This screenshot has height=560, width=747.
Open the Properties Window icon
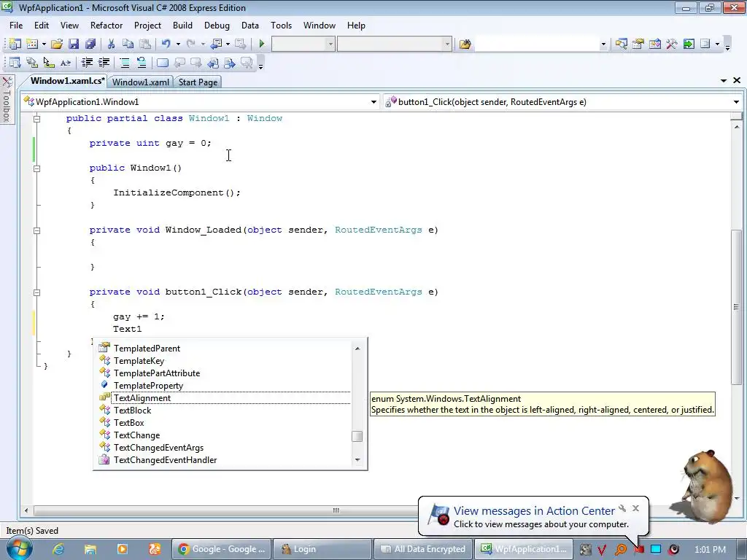[638, 44]
